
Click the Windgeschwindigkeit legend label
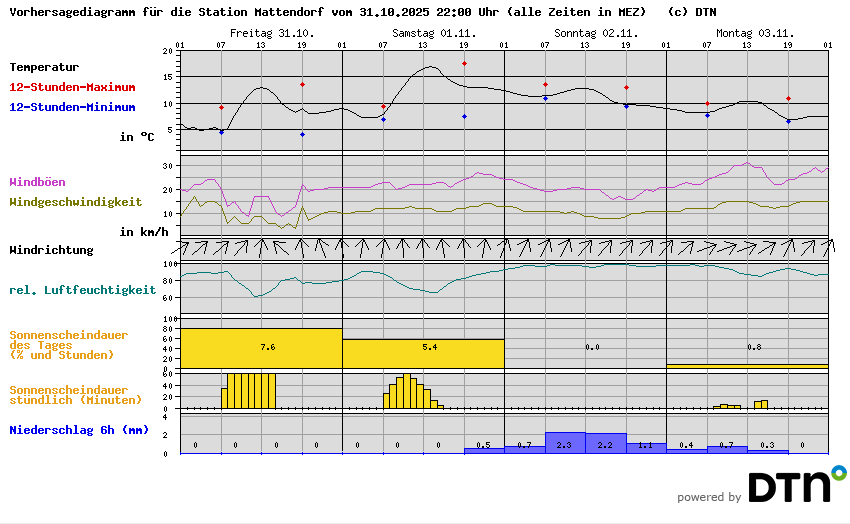point(75,202)
